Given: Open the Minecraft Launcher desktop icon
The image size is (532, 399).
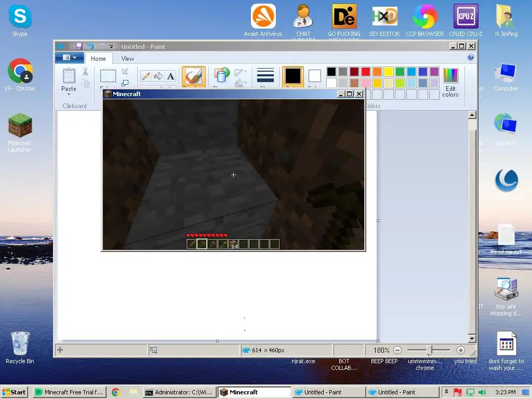Looking at the screenshot, I should point(20,132).
